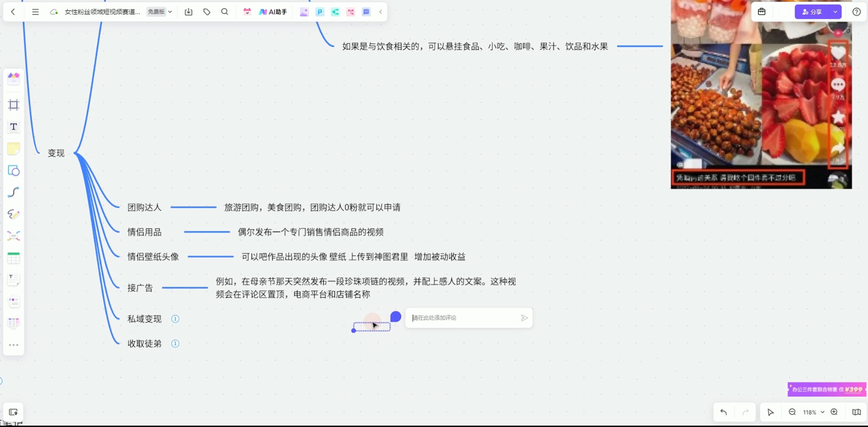This screenshot has height=427, width=868.
Task: Click the purple 分享 share button
Action: click(x=814, y=11)
